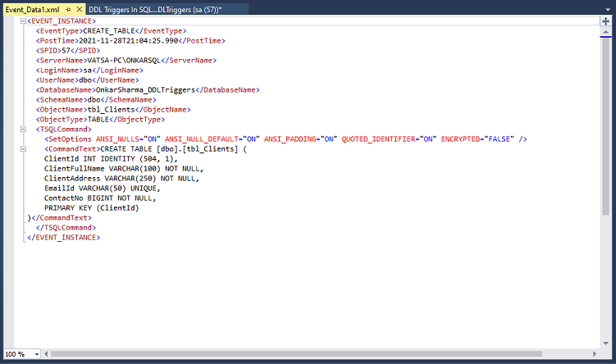The image size is (616, 364).
Task: Click the EmailId VARCHAR(50) UNIQUE line
Action: point(103,188)
